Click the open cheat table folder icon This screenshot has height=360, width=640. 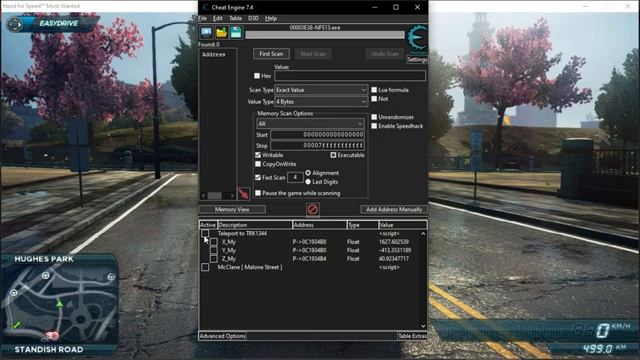click(221, 33)
